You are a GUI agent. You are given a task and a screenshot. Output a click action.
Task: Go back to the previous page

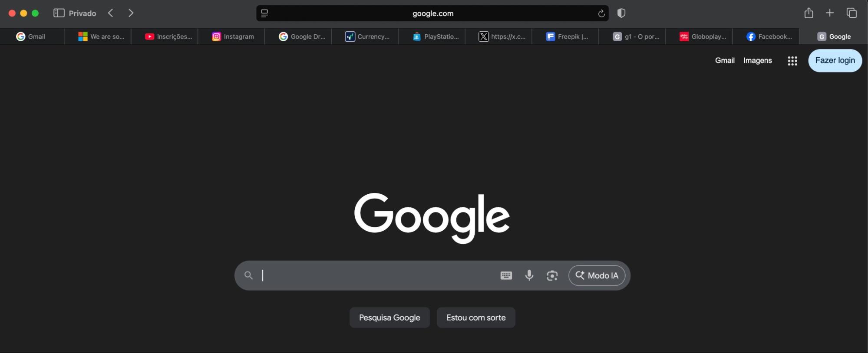tap(111, 13)
